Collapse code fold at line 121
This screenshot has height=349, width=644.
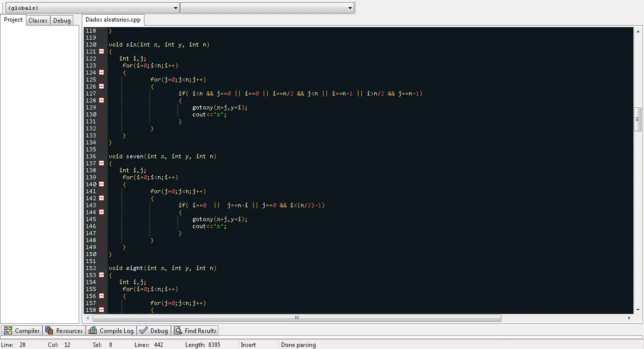click(101, 51)
